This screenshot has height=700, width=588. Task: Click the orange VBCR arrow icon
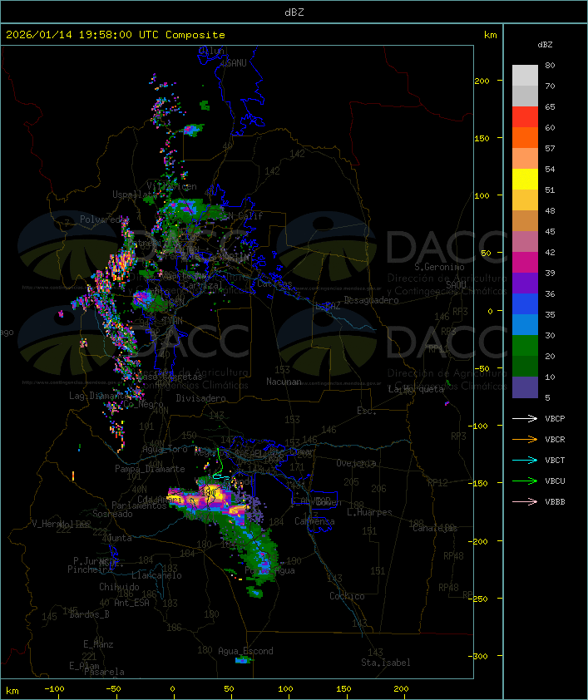[x=525, y=439]
